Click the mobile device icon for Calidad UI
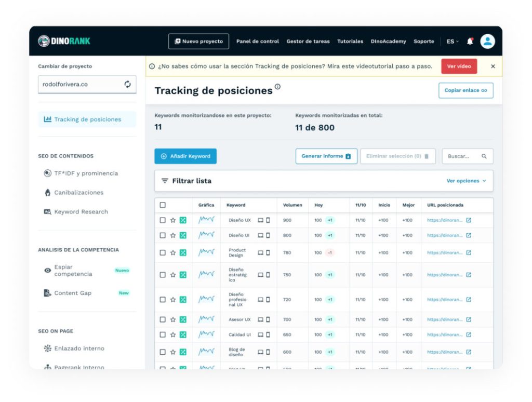The image size is (532, 402). click(x=268, y=334)
